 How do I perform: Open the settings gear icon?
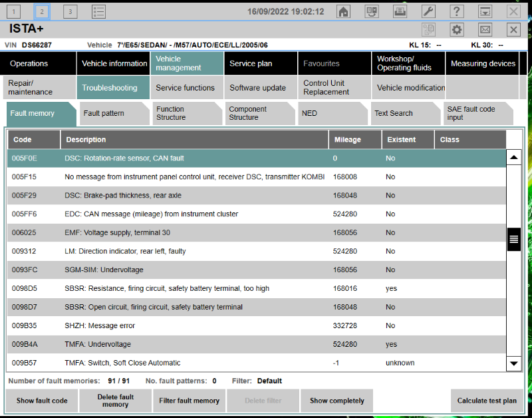(457, 30)
